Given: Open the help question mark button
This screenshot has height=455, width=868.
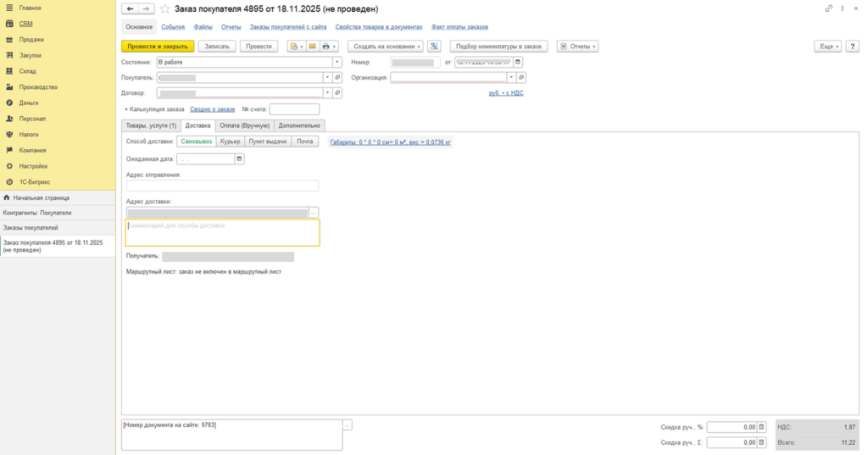Looking at the screenshot, I should coord(853,47).
